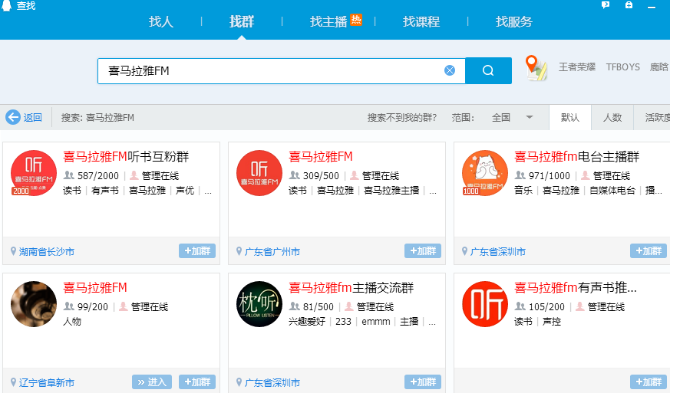
Task: Open the 喜马拉雅fm有声书推... title
Action: tap(575, 288)
